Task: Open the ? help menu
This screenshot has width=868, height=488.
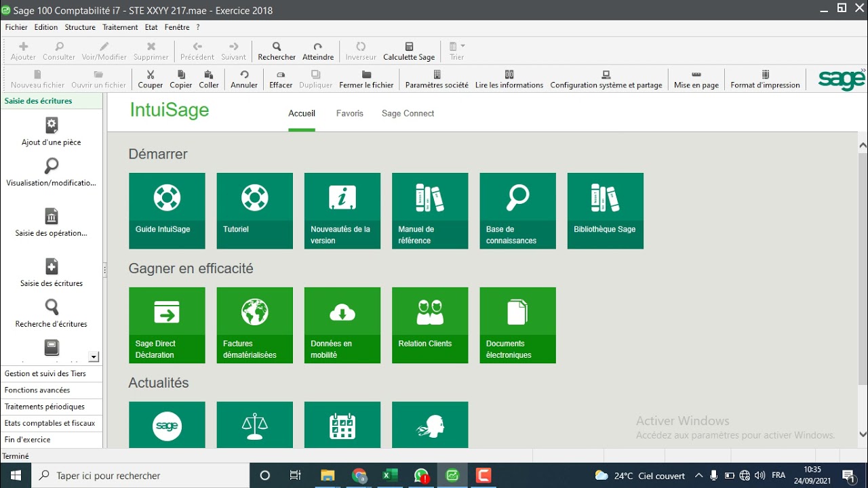Action: coord(198,28)
